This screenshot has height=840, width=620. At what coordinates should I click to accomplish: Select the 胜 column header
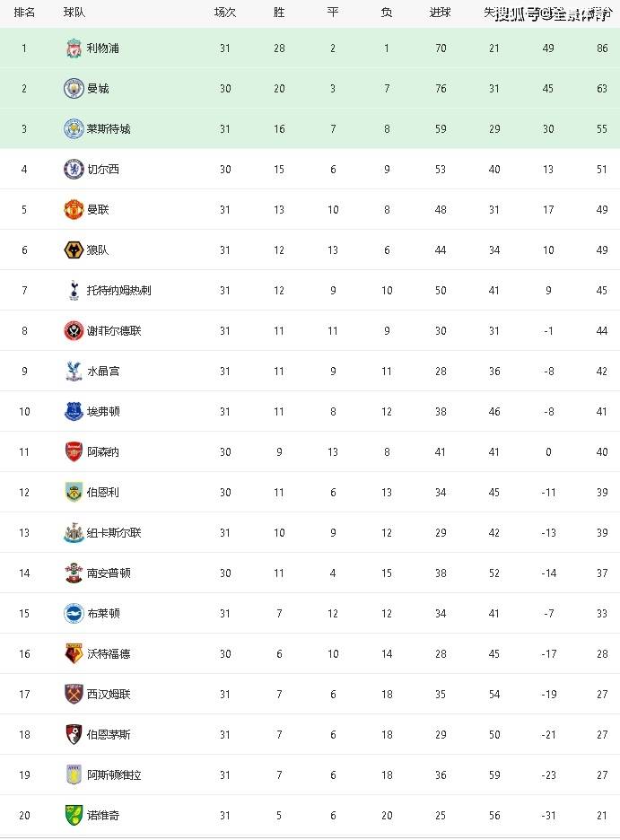tap(279, 13)
